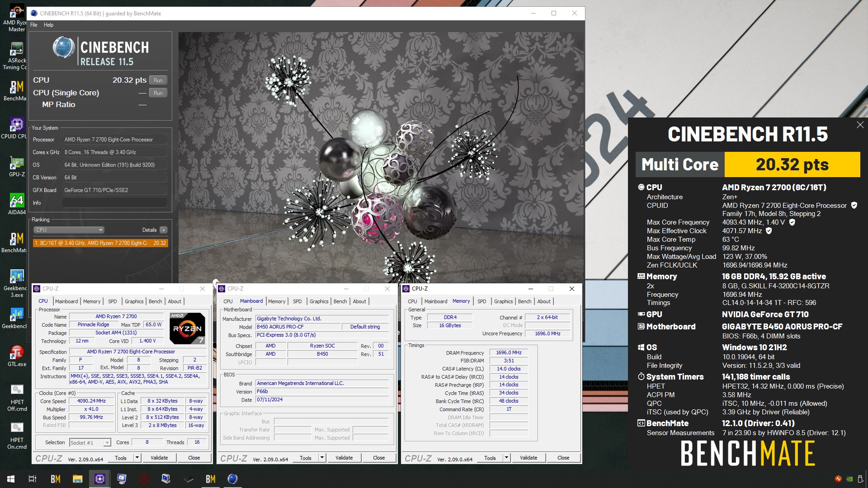Viewport: 868px width, 488px height.
Task: Click Validate in left CPU-Z window
Action: click(x=159, y=458)
